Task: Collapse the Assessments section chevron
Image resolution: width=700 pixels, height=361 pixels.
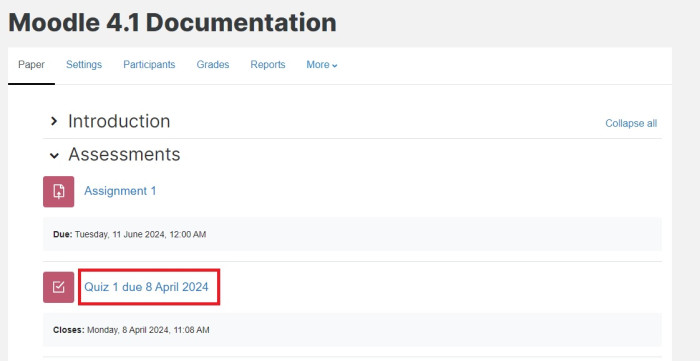Action: point(54,155)
